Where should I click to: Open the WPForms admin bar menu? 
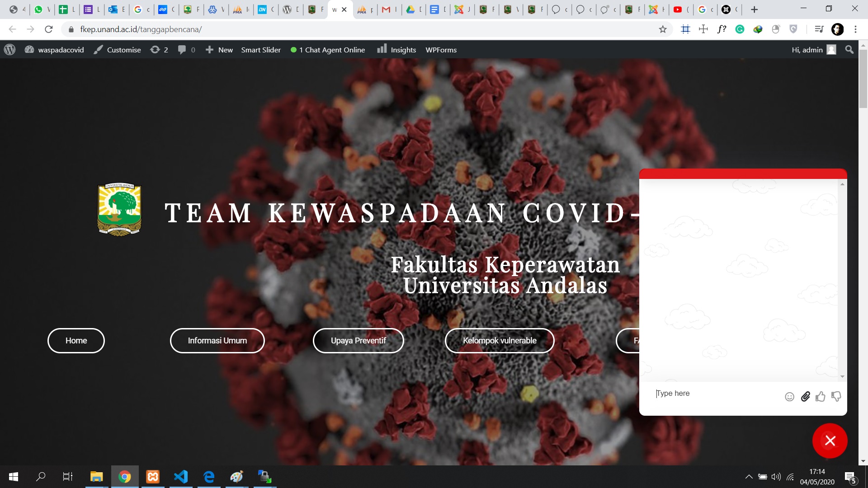pyautogui.click(x=440, y=50)
